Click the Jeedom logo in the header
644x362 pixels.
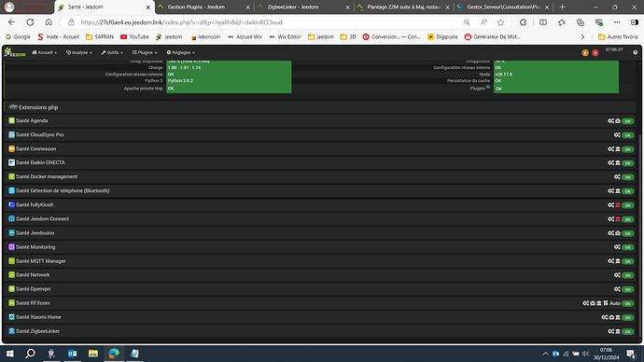tap(14, 52)
